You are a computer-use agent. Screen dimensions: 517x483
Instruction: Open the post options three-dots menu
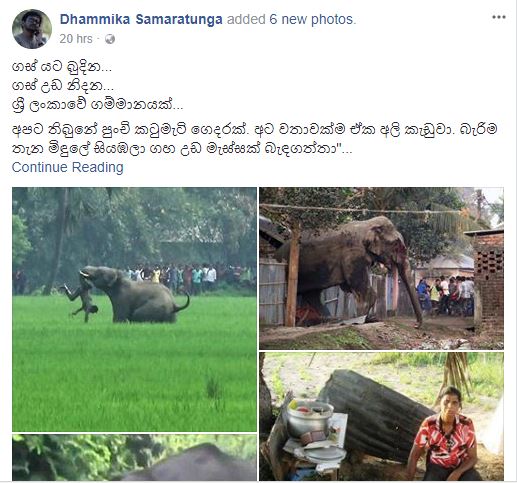click(499, 17)
